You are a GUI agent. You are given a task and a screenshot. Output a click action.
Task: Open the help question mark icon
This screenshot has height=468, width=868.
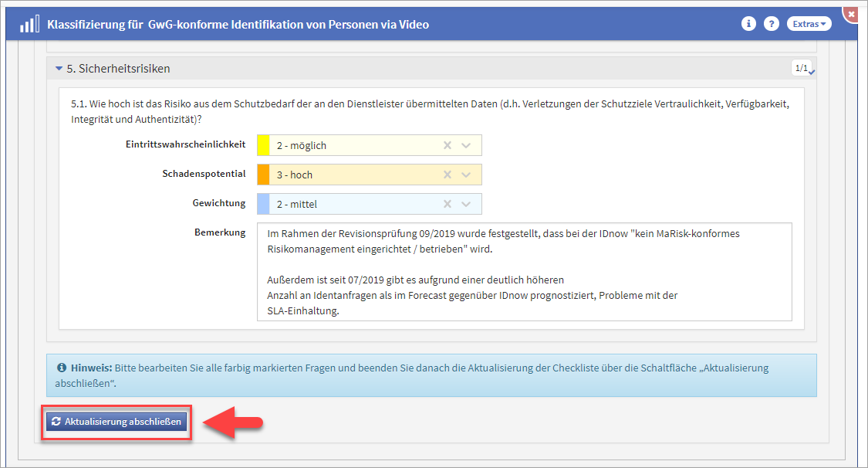pyautogui.click(x=771, y=24)
